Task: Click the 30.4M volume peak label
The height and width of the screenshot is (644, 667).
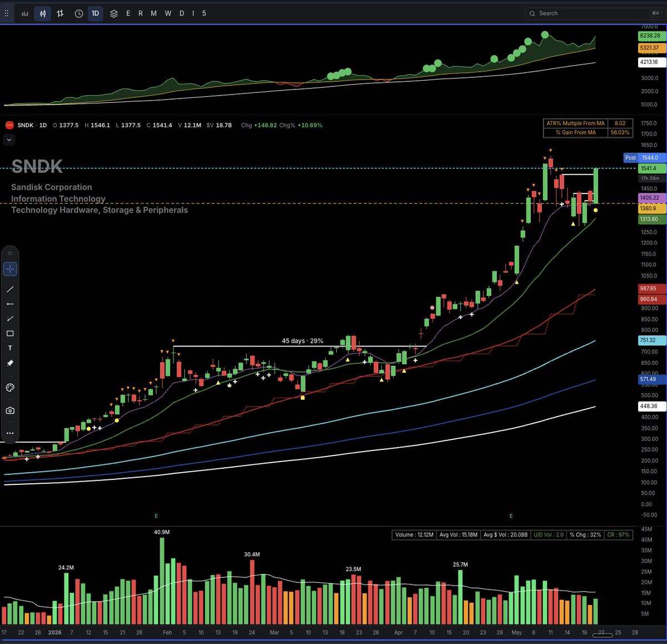Action: (x=252, y=554)
